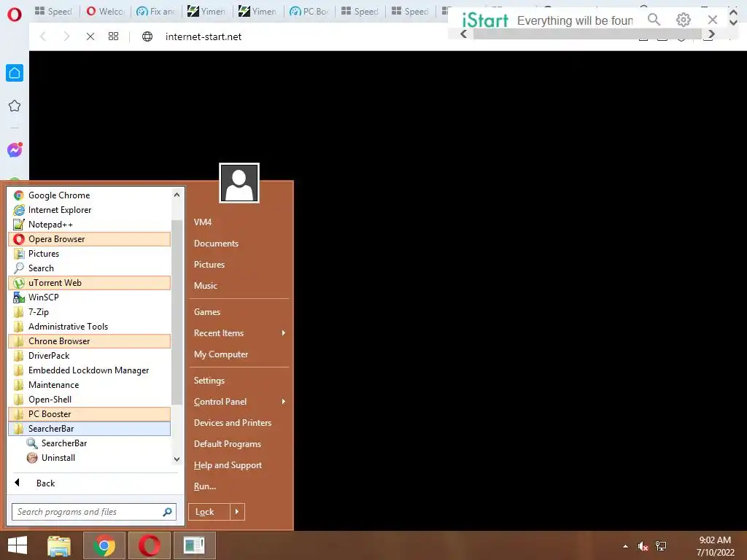Click the search magnifier in Start menu

pyautogui.click(x=168, y=512)
